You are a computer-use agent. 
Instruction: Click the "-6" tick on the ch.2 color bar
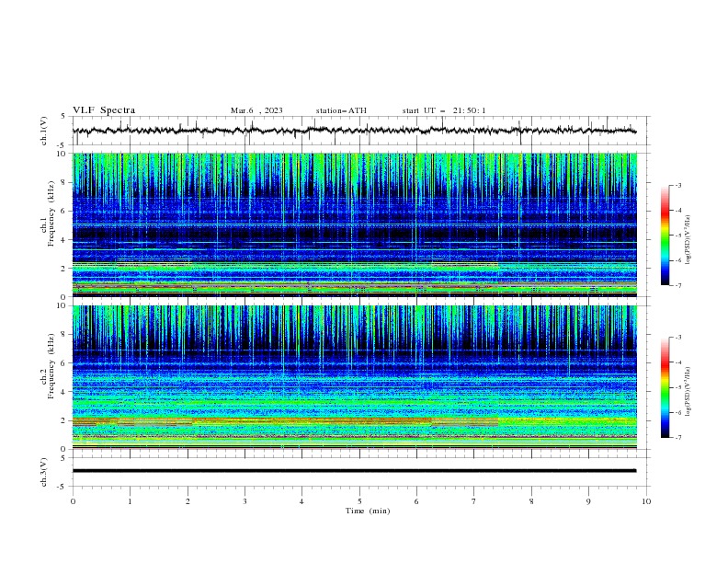tap(677, 412)
